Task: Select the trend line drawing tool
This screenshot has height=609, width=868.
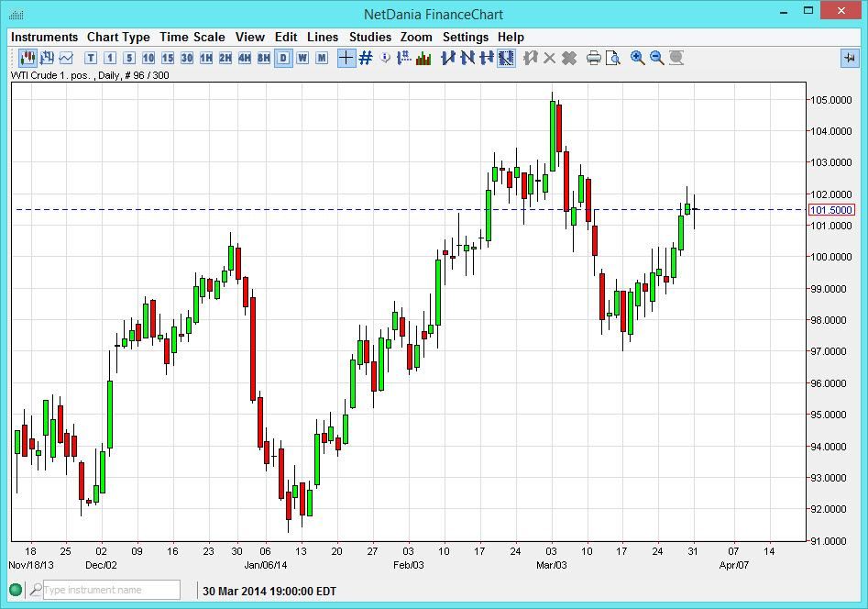Action: coord(445,58)
